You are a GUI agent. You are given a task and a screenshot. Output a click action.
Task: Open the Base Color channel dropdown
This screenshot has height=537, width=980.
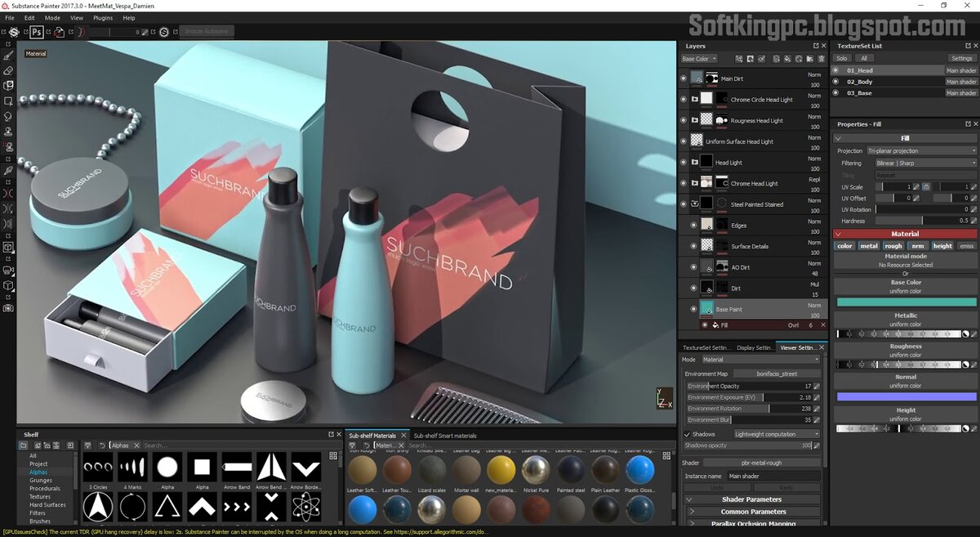(x=699, y=59)
